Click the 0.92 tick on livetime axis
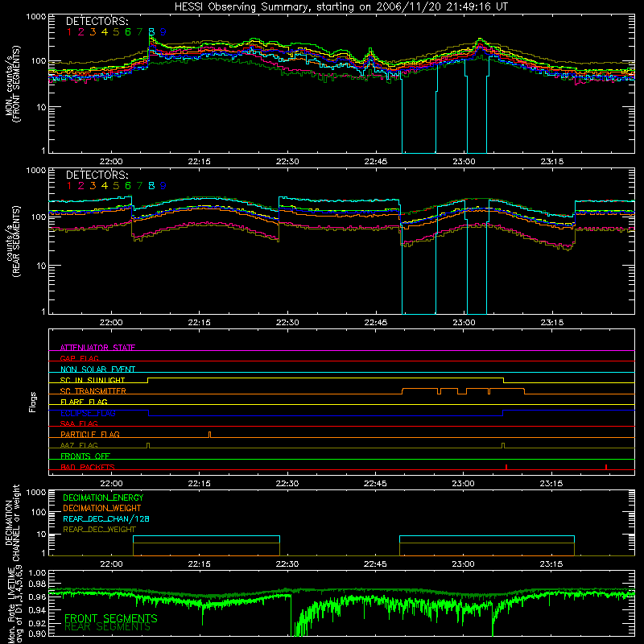Screen dimensions: 644x644 (38, 624)
